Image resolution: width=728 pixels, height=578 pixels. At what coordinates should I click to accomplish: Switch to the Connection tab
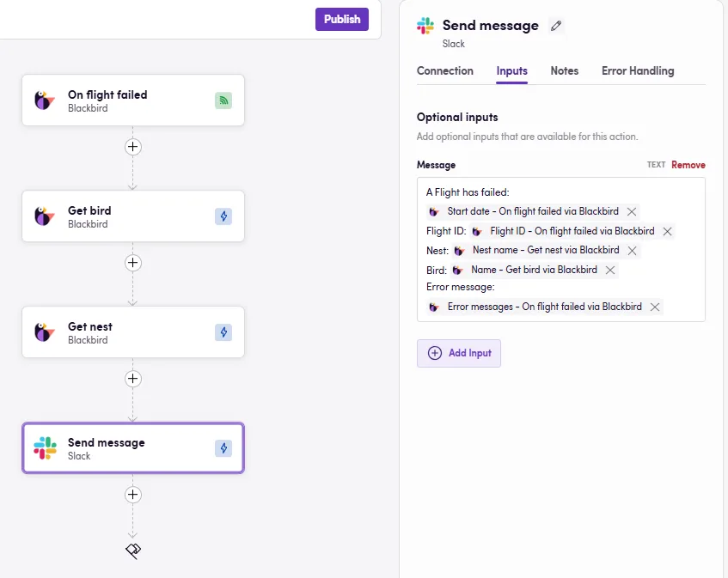[444, 71]
